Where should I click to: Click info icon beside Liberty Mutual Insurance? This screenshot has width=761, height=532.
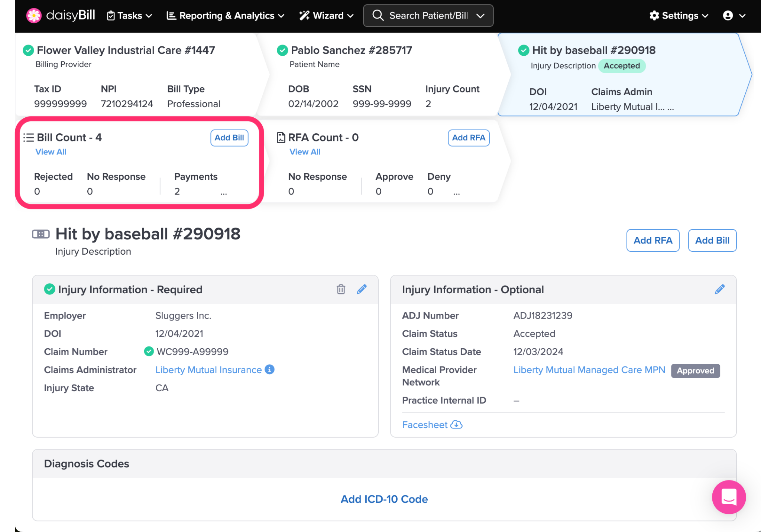click(x=269, y=369)
